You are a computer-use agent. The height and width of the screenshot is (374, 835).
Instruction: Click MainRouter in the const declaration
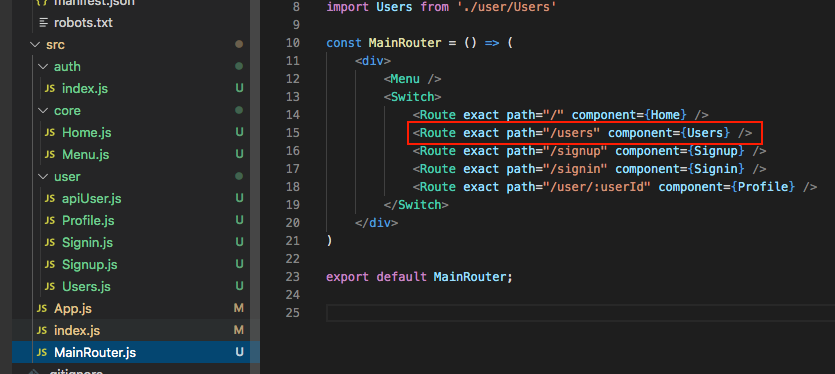405,43
